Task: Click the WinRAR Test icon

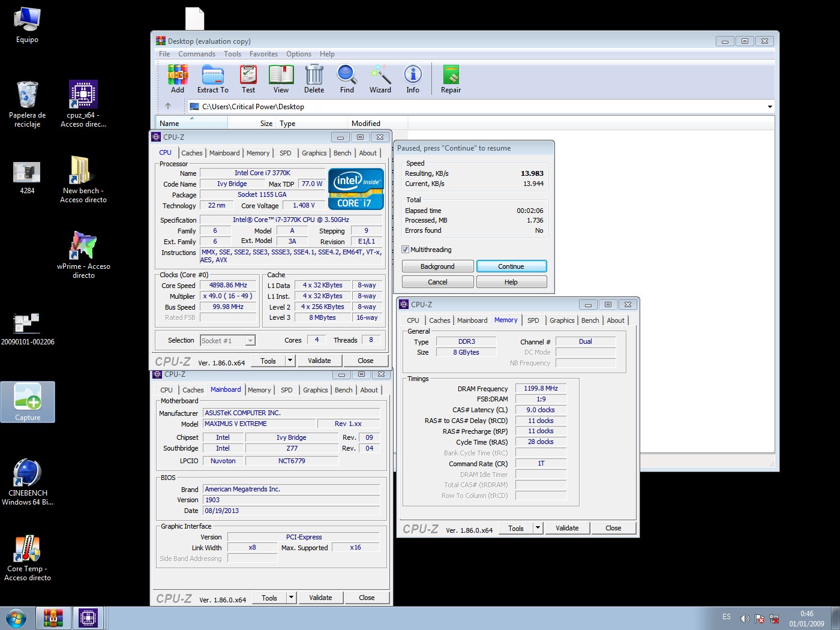Action: pos(248,79)
